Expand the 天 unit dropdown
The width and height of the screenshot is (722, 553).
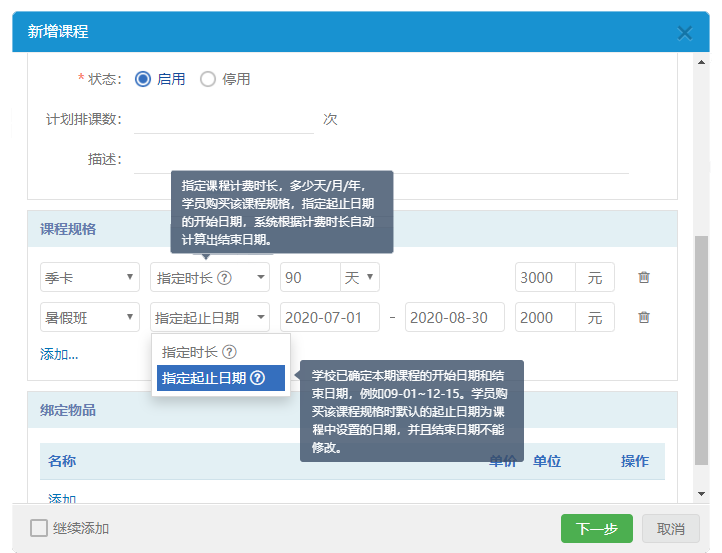pyautogui.click(x=359, y=277)
